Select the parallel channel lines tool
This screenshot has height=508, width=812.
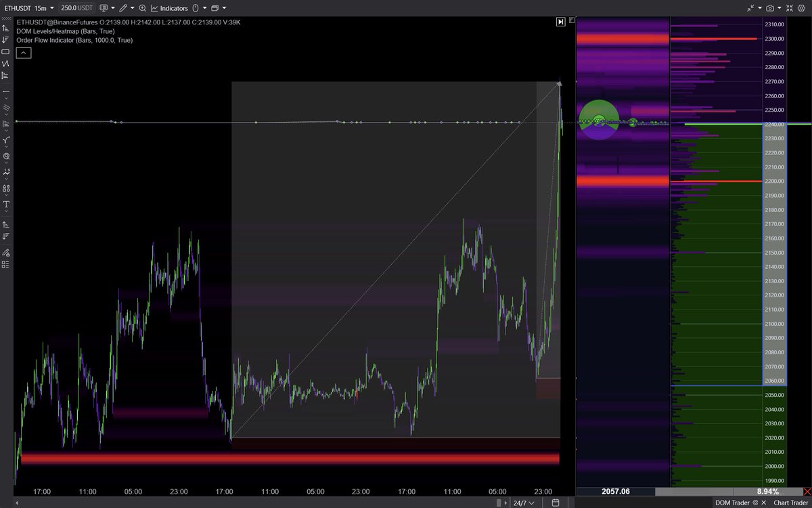click(5, 107)
